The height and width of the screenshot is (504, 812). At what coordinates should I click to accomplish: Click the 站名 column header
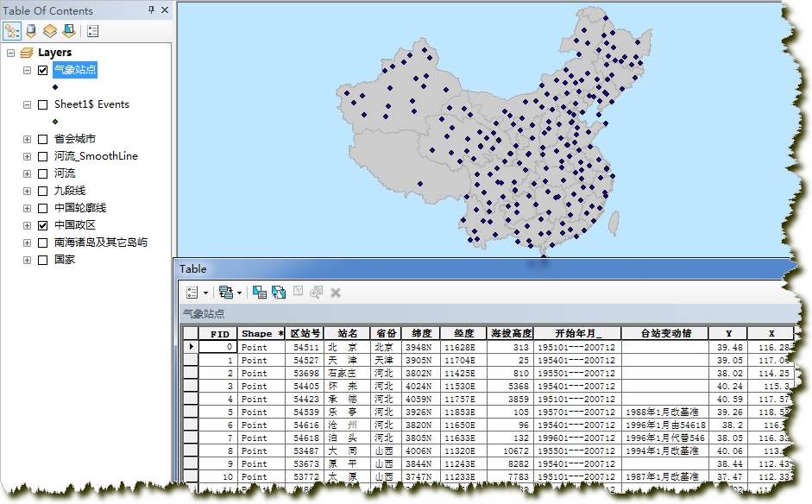[x=348, y=333]
